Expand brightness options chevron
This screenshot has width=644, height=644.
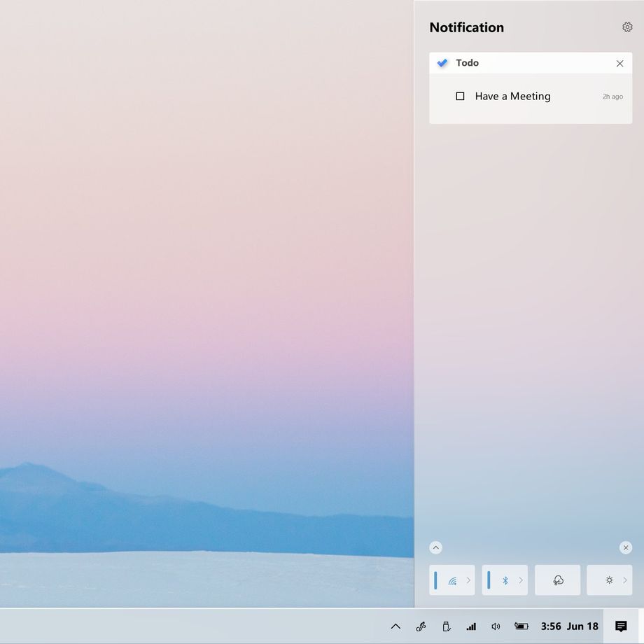point(624,580)
